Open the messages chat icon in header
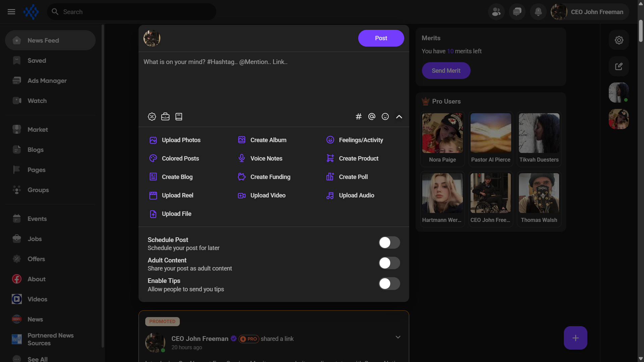 tap(517, 12)
